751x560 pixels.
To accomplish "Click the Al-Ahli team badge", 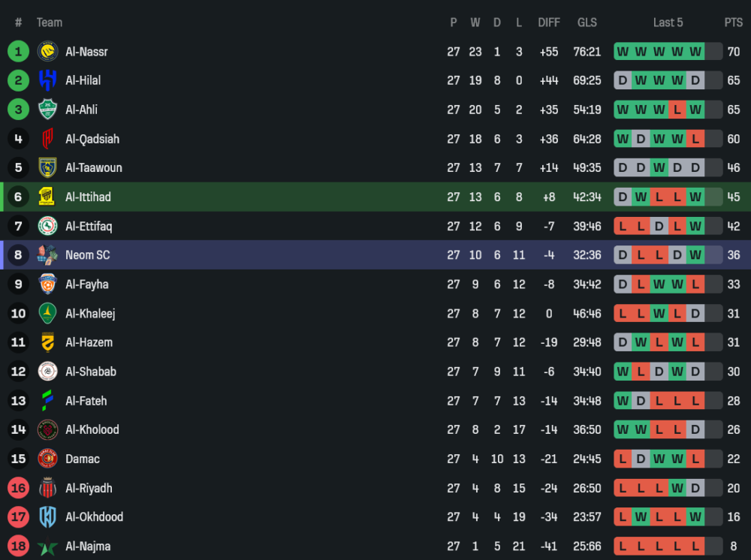I will [x=48, y=110].
